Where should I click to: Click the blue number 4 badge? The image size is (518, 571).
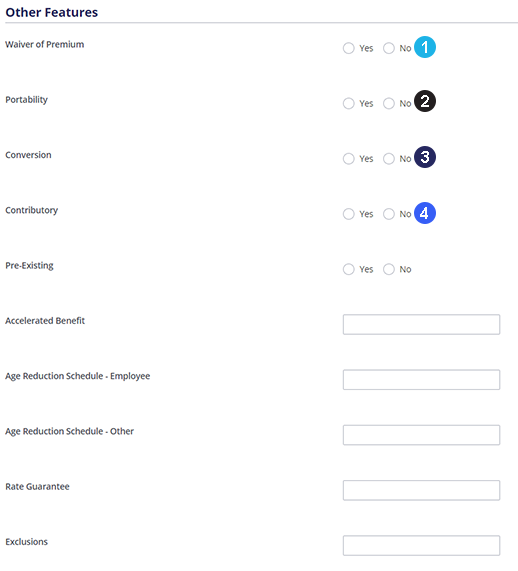pos(425,213)
